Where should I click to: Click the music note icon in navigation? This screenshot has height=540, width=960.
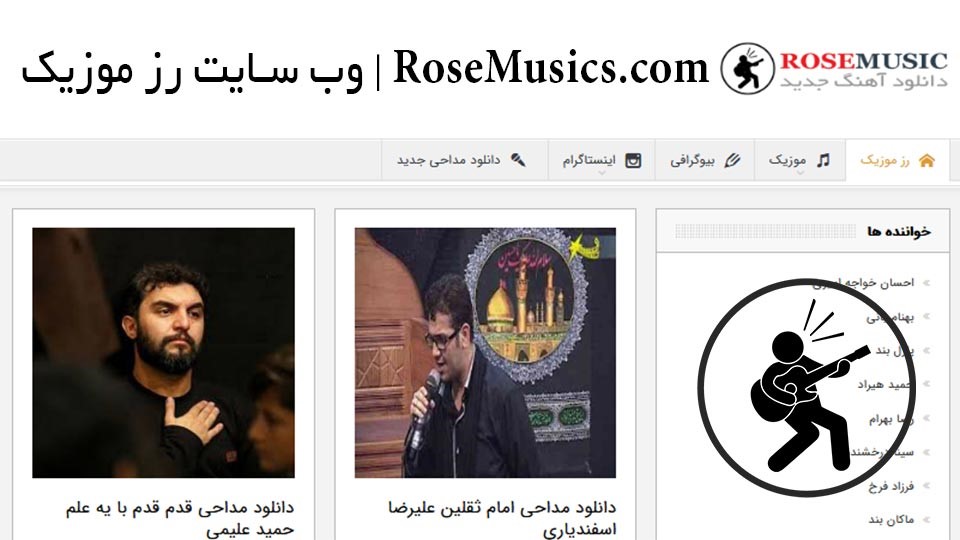click(823, 160)
